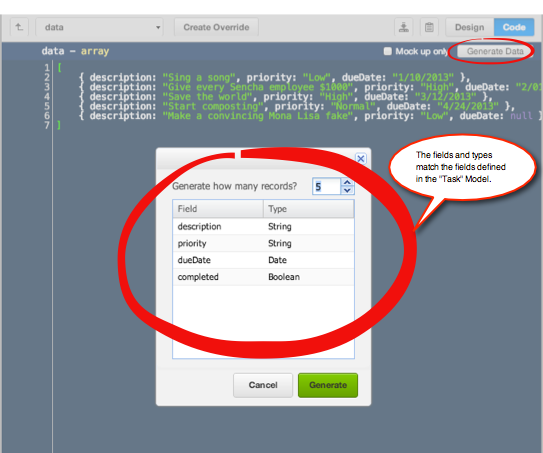The width and height of the screenshot is (543, 453).
Task: Click the Generate Data button
Action: [x=495, y=51]
